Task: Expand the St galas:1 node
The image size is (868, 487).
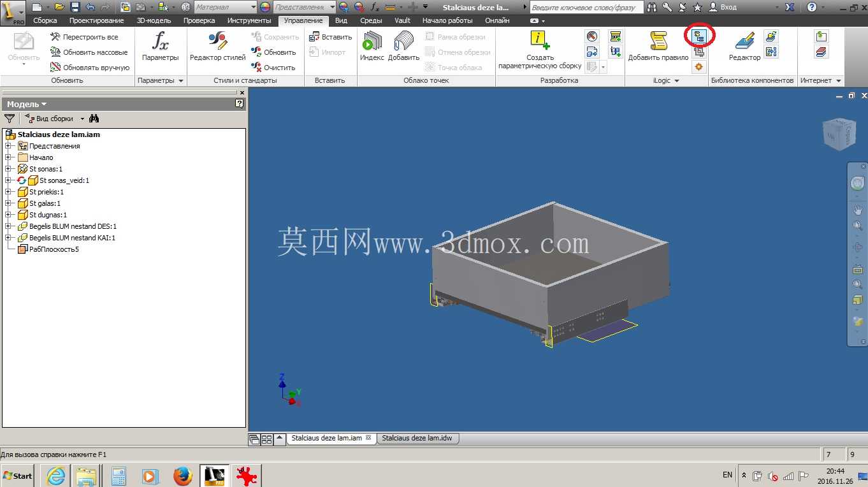Action: click(x=8, y=203)
